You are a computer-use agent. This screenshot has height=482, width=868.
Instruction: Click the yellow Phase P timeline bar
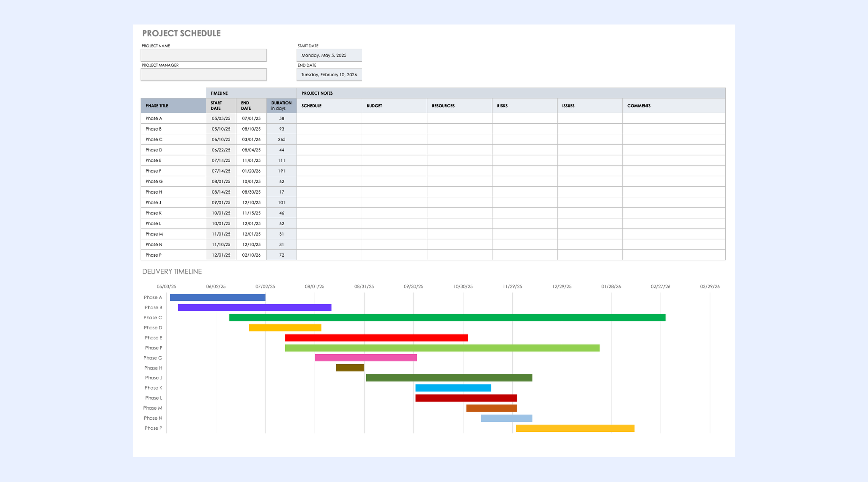coord(575,428)
